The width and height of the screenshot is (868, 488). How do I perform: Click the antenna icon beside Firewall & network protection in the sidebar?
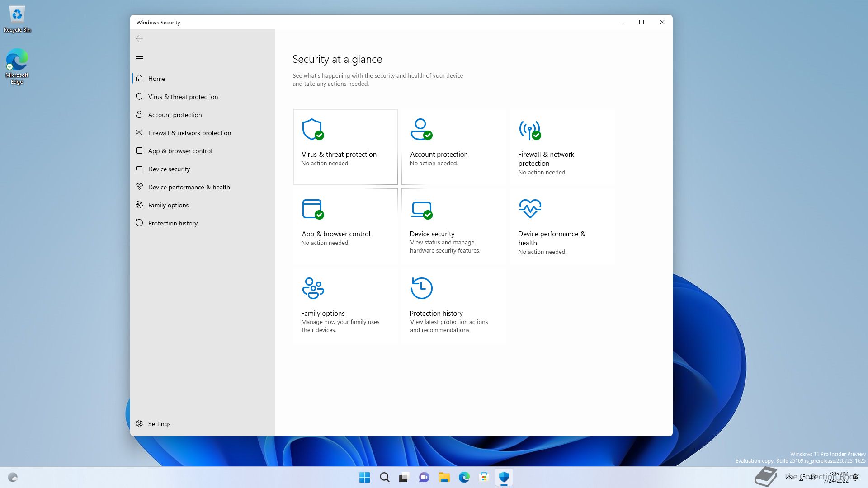[139, 132]
